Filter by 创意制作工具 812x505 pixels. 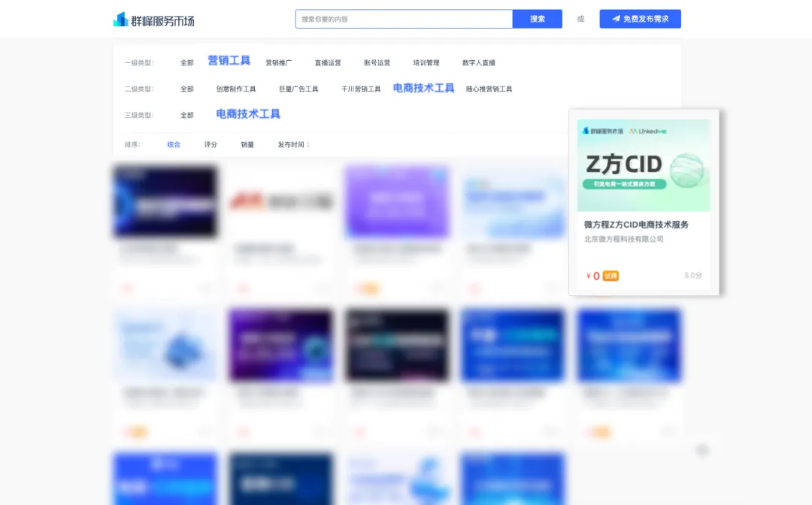tap(236, 89)
